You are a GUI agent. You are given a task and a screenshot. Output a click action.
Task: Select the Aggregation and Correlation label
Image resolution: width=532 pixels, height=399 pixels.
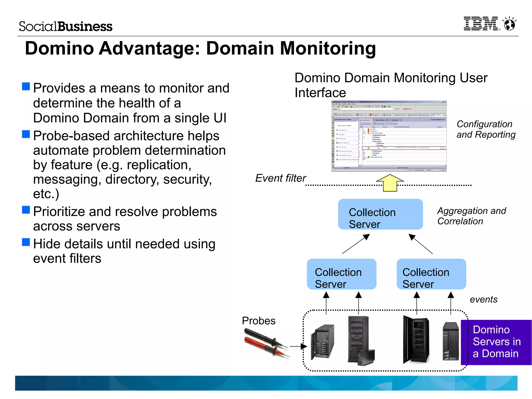coord(471,216)
